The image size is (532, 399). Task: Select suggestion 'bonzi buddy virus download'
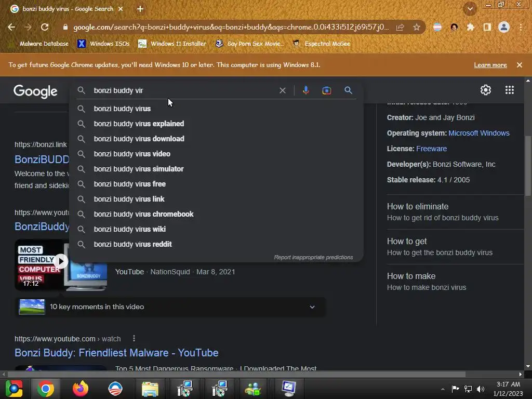pyautogui.click(x=217, y=139)
